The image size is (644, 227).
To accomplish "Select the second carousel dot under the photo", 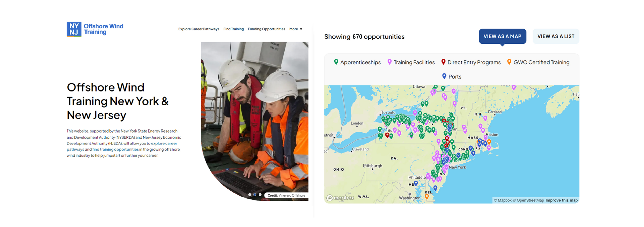I will tap(254, 194).
